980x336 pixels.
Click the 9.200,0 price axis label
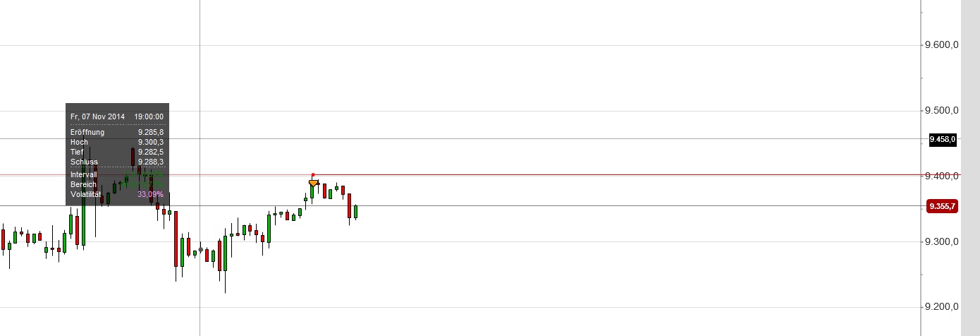pyautogui.click(x=941, y=307)
